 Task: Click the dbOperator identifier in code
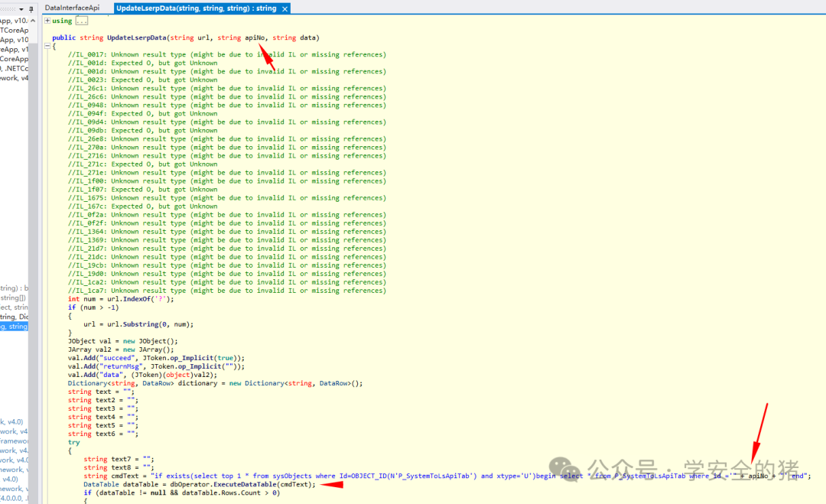(190, 485)
